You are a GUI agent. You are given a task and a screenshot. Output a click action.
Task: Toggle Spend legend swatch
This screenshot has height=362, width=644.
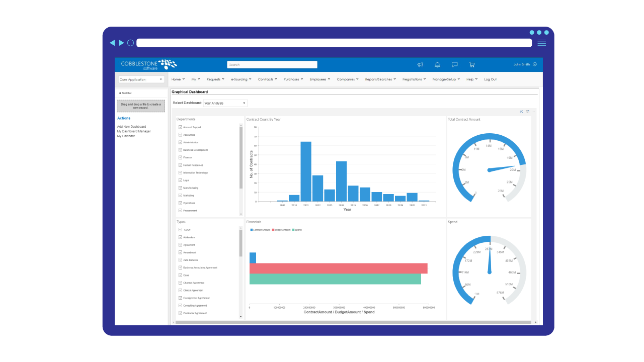tap(293, 230)
